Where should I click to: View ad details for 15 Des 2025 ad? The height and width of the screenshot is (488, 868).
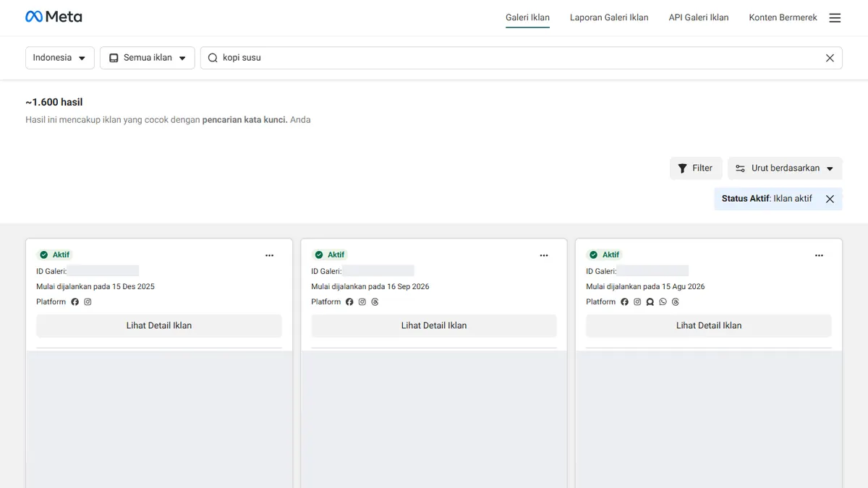159,325
